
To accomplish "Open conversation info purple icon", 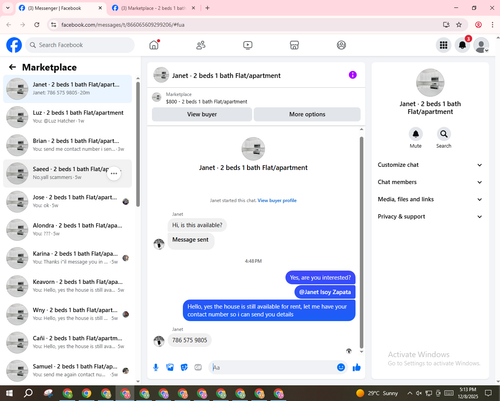I will [x=353, y=75].
